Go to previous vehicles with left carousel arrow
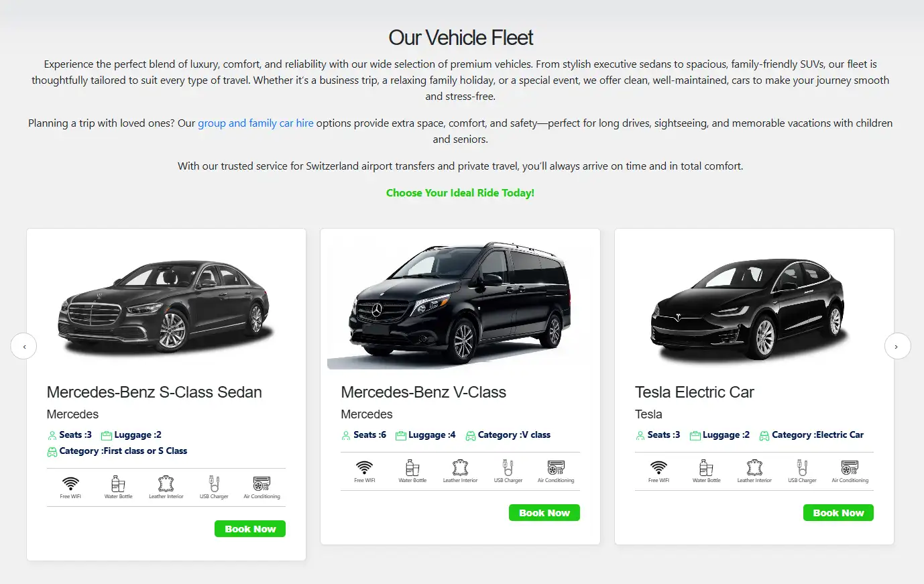Viewport: 924px width, 584px height. [23, 346]
